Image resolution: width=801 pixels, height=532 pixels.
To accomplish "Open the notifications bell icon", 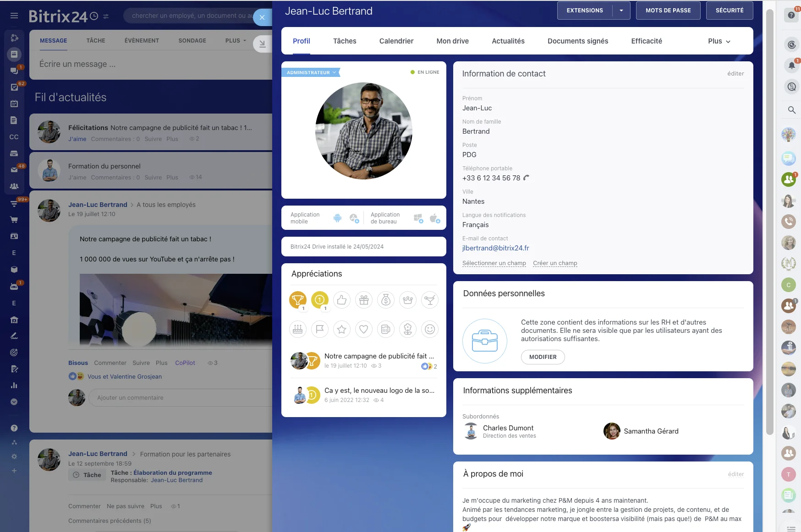I will pos(791,65).
